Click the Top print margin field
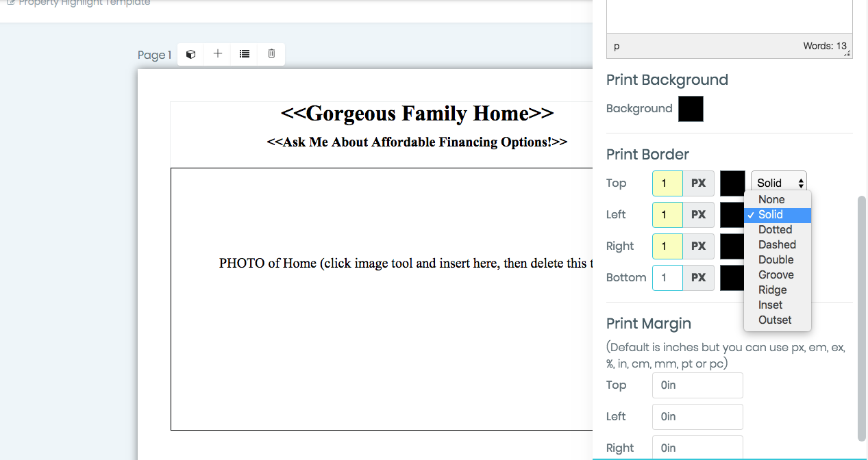Viewport: 868px width, 460px height. [697, 385]
